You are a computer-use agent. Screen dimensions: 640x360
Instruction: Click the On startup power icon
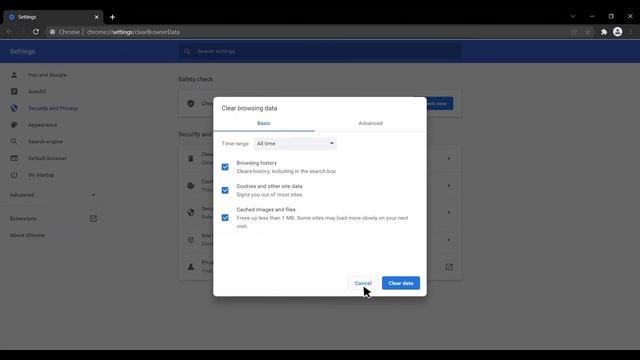point(14,175)
